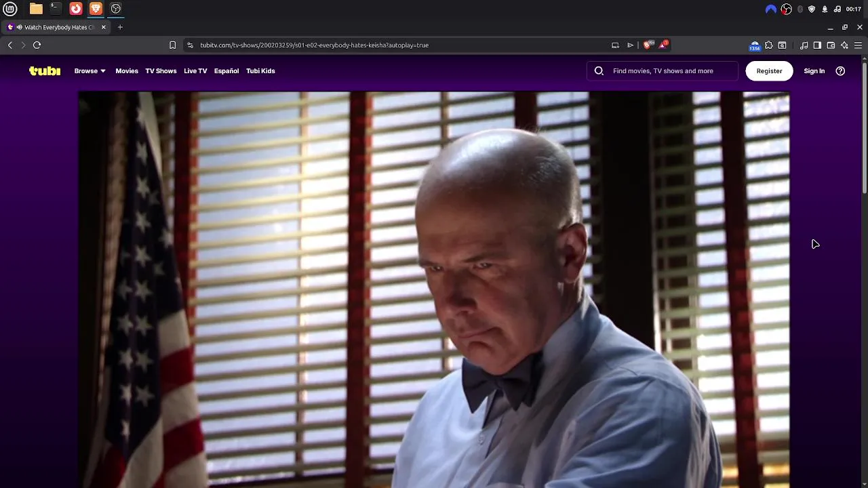The height and width of the screenshot is (488, 868).
Task: Click the Sign In link
Action: pyautogui.click(x=814, y=70)
